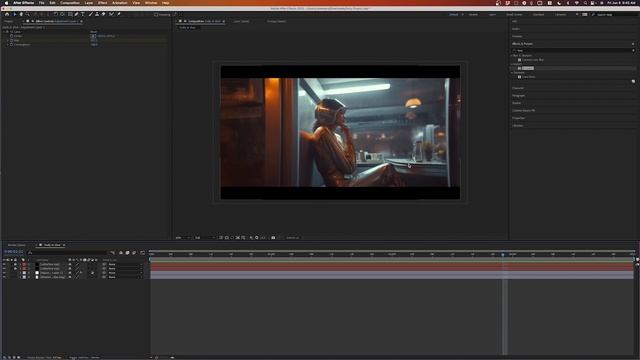
Task: Select the Rotation tool
Action: [56, 14]
